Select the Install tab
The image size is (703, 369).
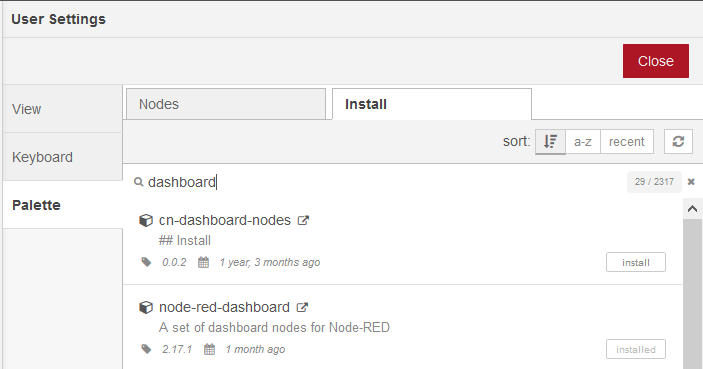click(x=432, y=104)
